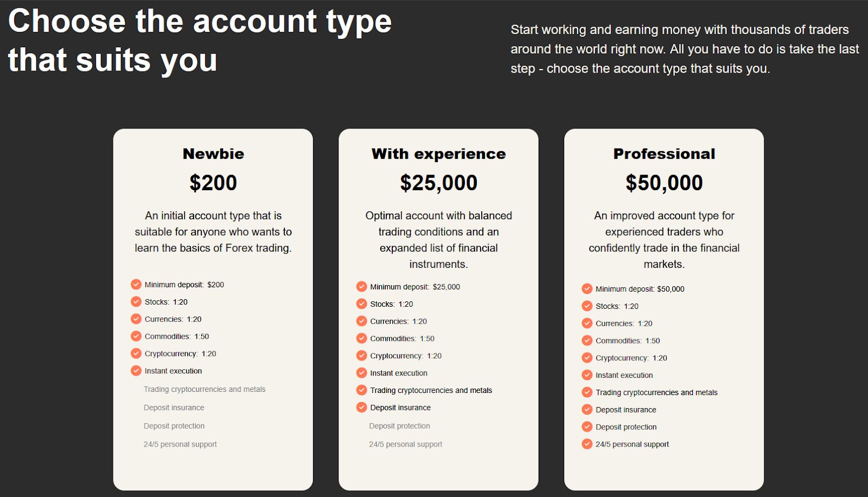
Task: Click greyed-out 24/5 personal support in With experience card
Action: click(x=406, y=444)
